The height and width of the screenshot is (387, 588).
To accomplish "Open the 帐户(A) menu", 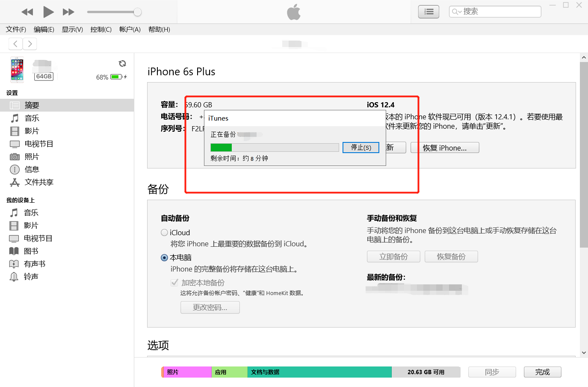I will coord(130,30).
